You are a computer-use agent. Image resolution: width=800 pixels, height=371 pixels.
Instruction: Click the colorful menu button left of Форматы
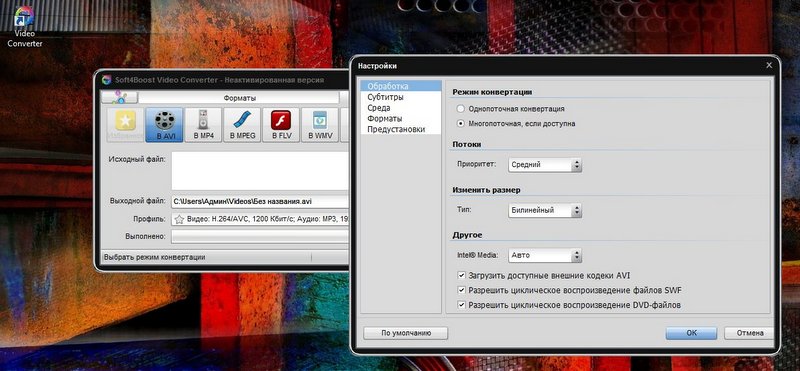[119, 97]
